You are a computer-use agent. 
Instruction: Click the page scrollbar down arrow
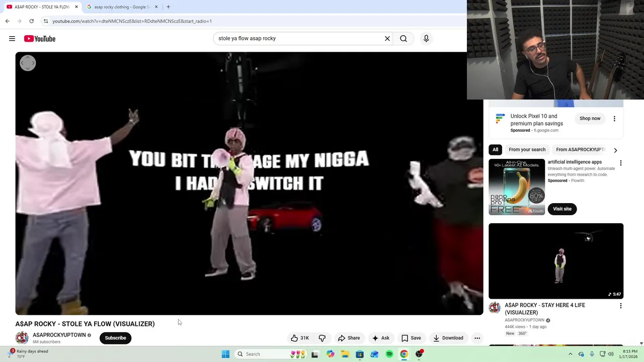(641, 343)
